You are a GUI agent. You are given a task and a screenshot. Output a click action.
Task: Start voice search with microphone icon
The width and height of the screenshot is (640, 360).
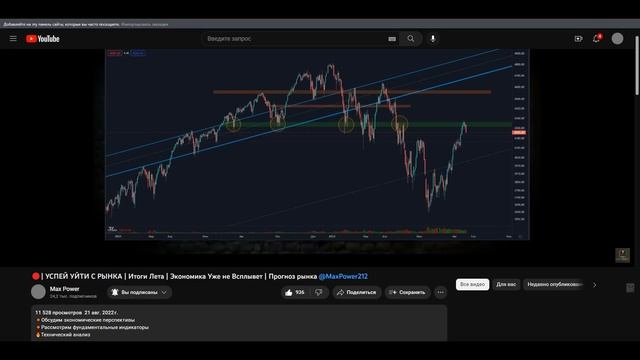pyautogui.click(x=433, y=39)
